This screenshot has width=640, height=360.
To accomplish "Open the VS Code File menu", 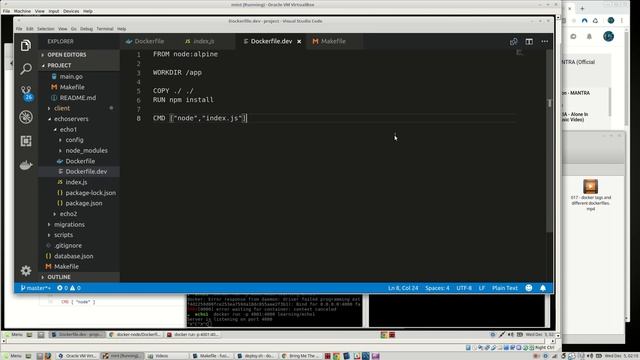I will [19, 29].
